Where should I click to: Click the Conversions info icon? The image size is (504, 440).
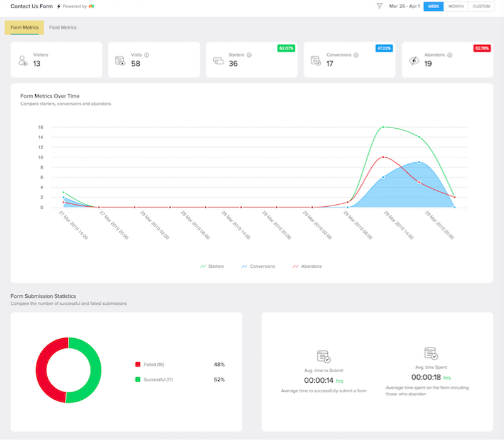[356, 55]
